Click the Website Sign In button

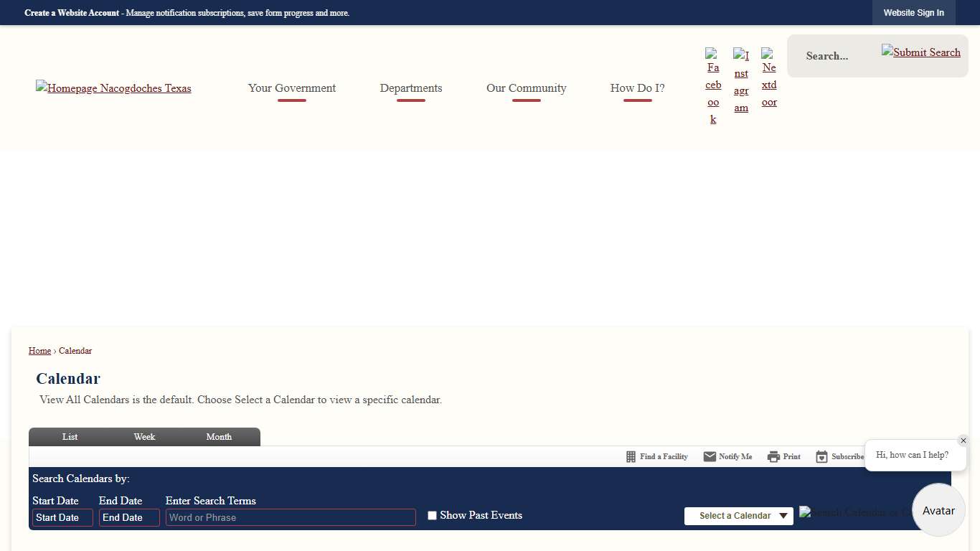click(x=913, y=13)
